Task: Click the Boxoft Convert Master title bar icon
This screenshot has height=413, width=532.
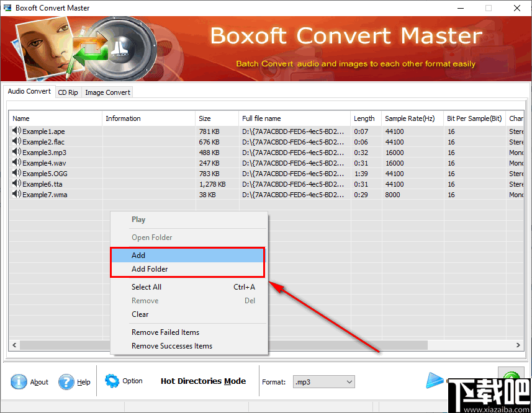Action: tap(7, 7)
